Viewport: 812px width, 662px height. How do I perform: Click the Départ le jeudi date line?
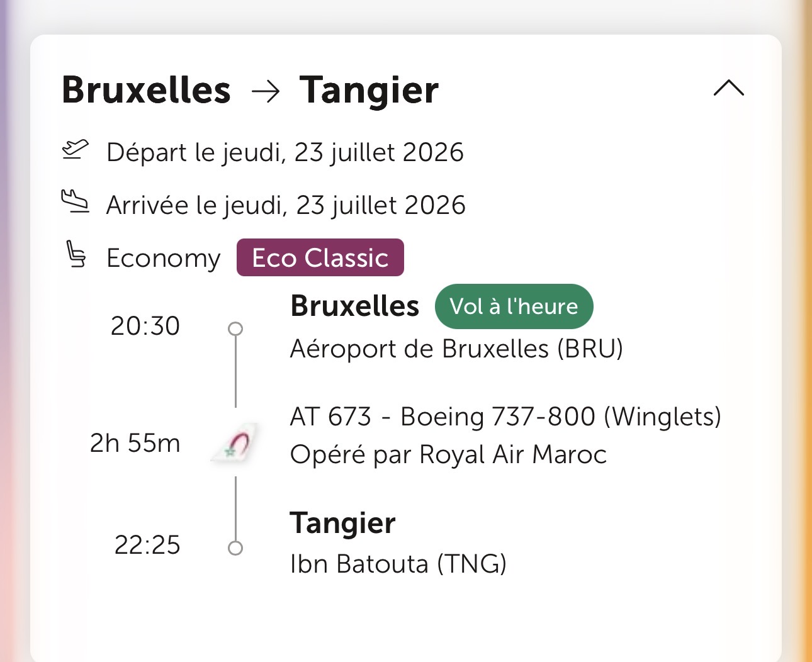pos(285,152)
